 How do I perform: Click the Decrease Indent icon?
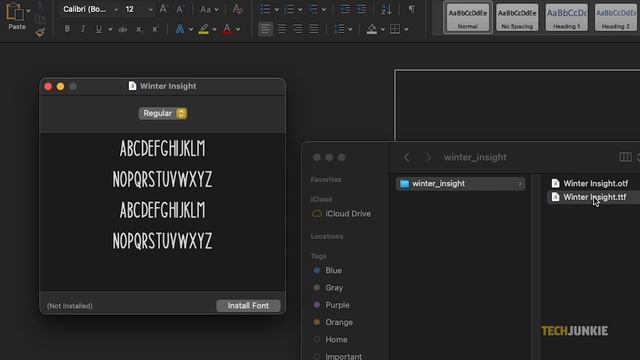(x=345, y=9)
